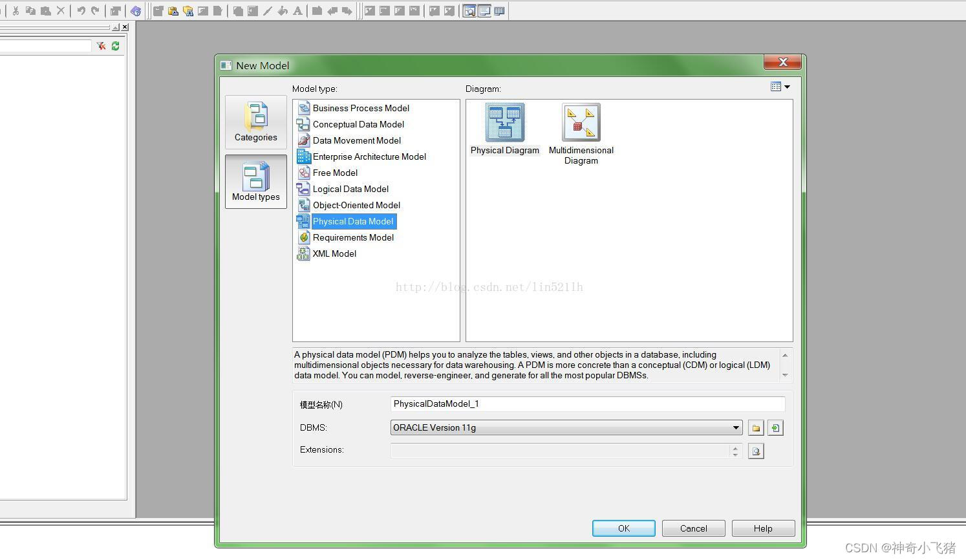The width and height of the screenshot is (966, 560).
Task: Click the properties preview icon beside Extensions
Action: click(755, 451)
